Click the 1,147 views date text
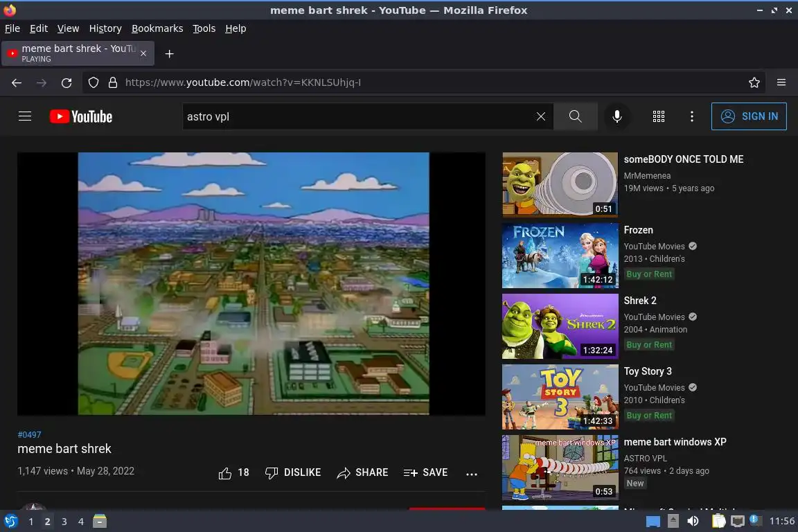Image resolution: width=798 pixels, height=532 pixels. tap(76, 471)
